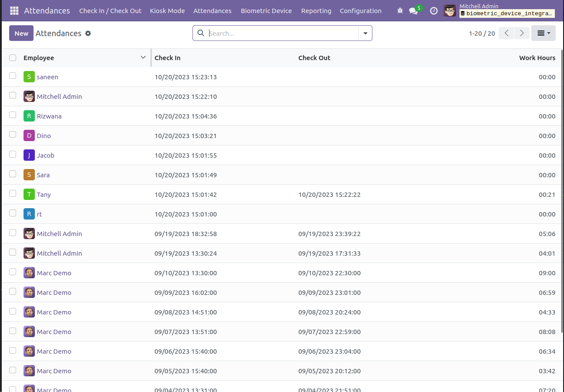Select checkbox for Marc Demo 09/05/2023 row

click(13, 370)
